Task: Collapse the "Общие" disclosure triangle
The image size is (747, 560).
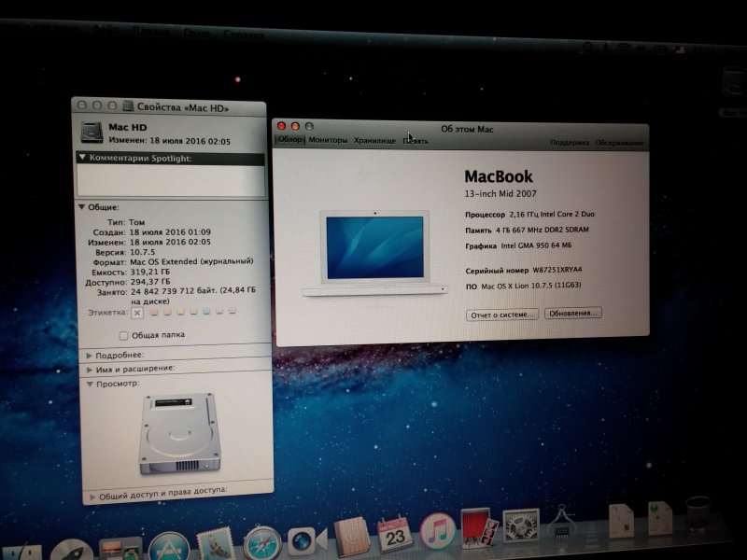Action: 82,207
